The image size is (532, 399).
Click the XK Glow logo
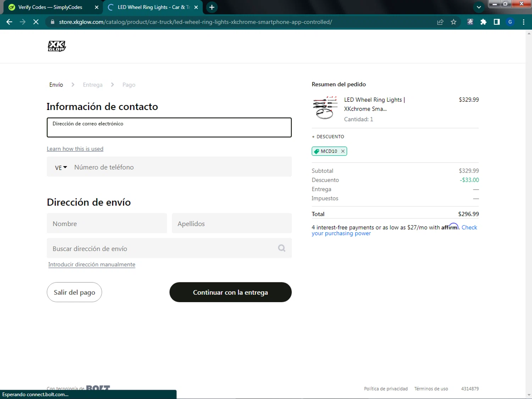coord(57,46)
